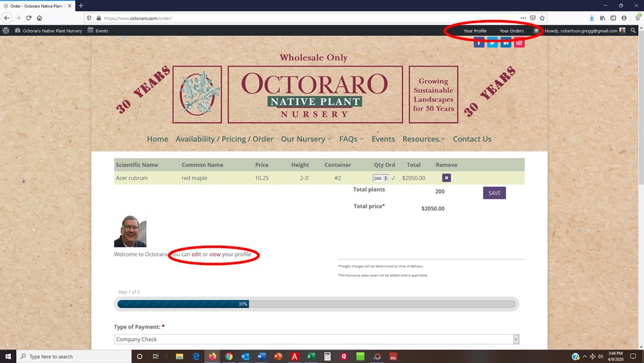Click the Acer rubrum scientific name cell
This screenshot has width=644, height=363.
tap(132, 178)
